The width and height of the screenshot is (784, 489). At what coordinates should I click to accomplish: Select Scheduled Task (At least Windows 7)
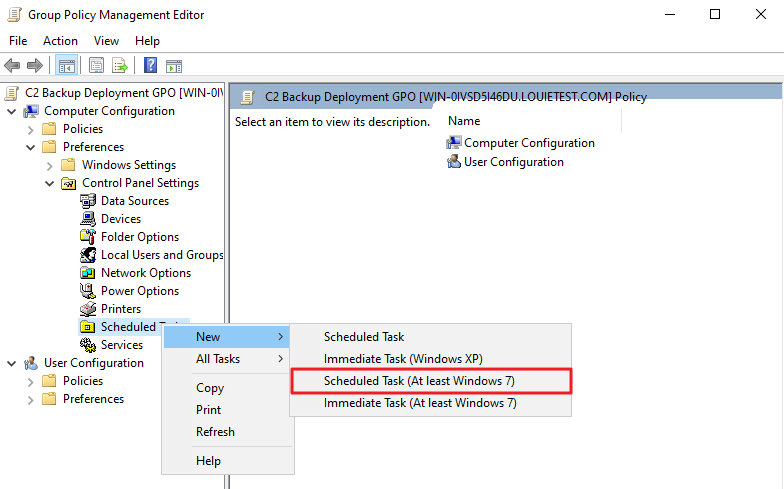[431, 381]
